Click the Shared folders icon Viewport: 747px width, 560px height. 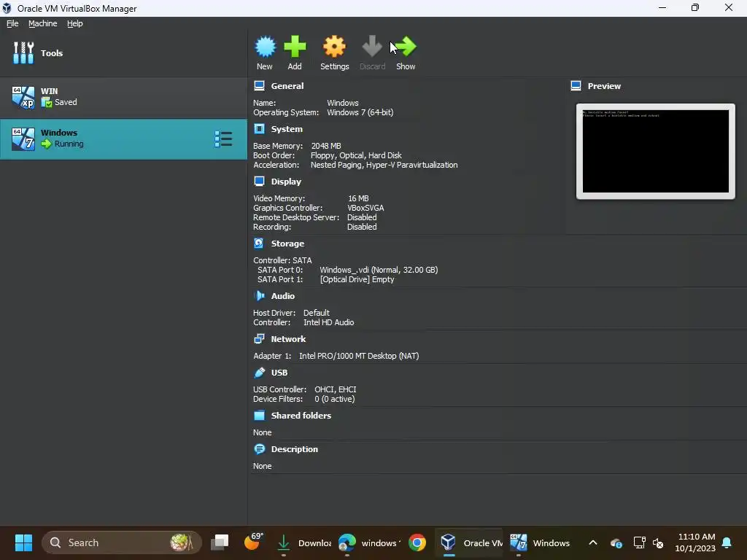click(259, 415)
